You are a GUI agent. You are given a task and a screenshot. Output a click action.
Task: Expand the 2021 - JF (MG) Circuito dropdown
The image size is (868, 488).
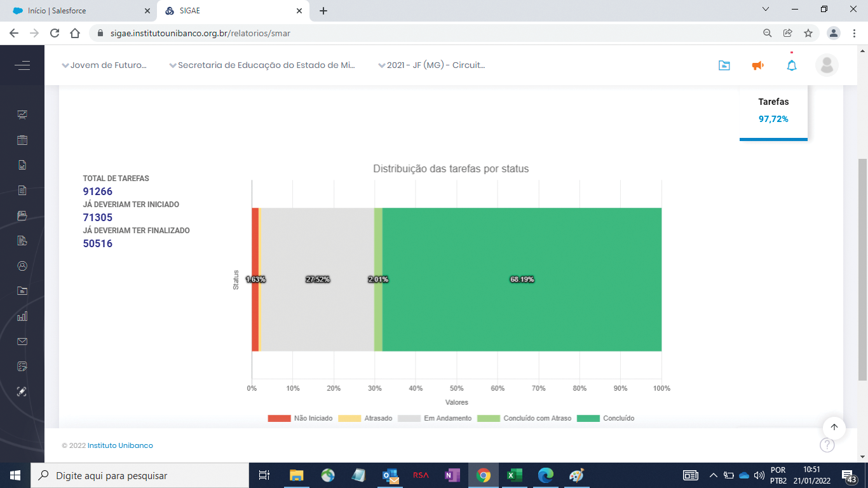[432, 65]
